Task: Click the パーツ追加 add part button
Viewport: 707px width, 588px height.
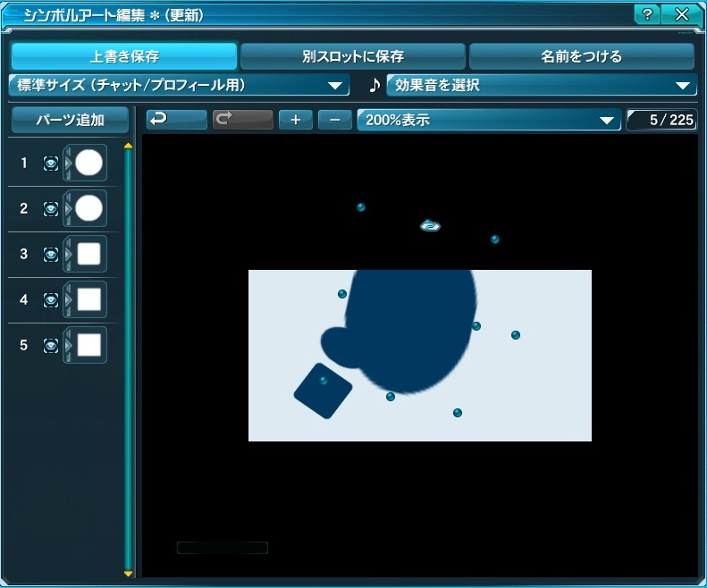Action: coord(70,120)
